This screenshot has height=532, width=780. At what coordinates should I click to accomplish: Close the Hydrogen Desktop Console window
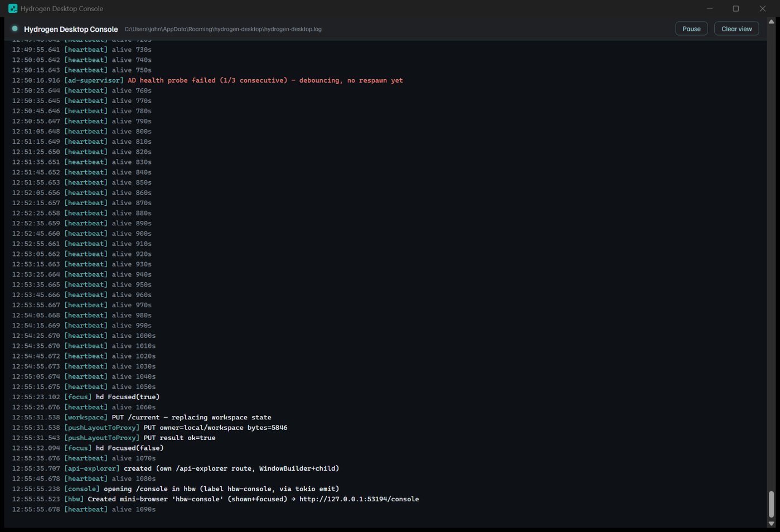[763, 8]
